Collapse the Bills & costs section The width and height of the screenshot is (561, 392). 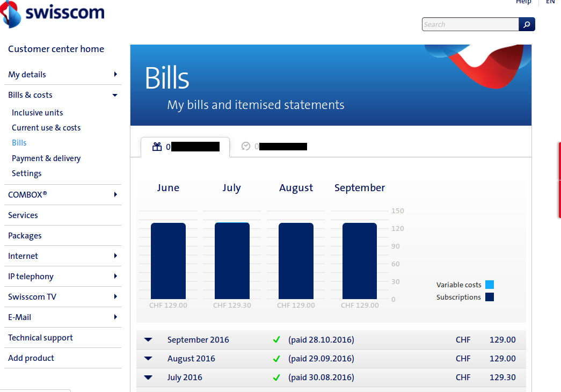(x=114, y=95)
